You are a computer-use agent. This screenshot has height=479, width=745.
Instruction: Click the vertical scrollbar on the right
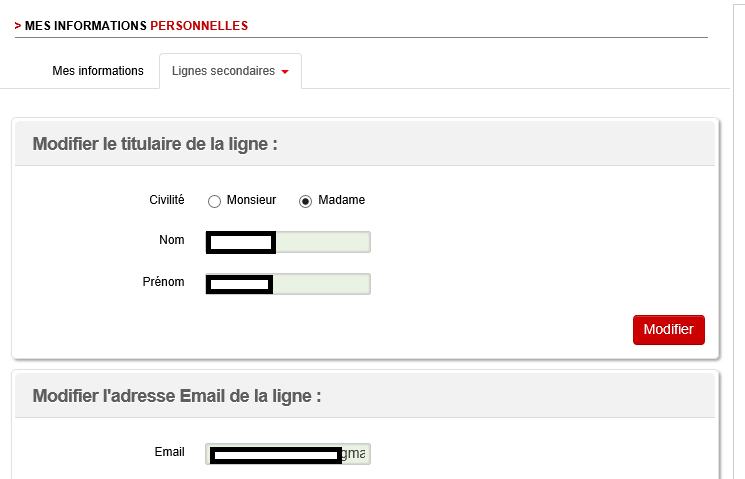point(739,240)
